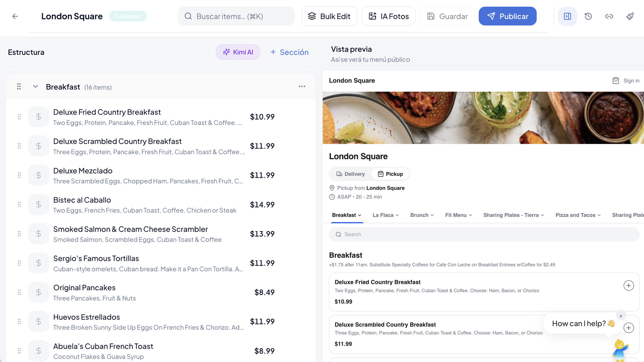Click the $11.99 price of Deluxe Mezclado
Viewport: 644px width, 362px height.
click(x=262, y=175)
